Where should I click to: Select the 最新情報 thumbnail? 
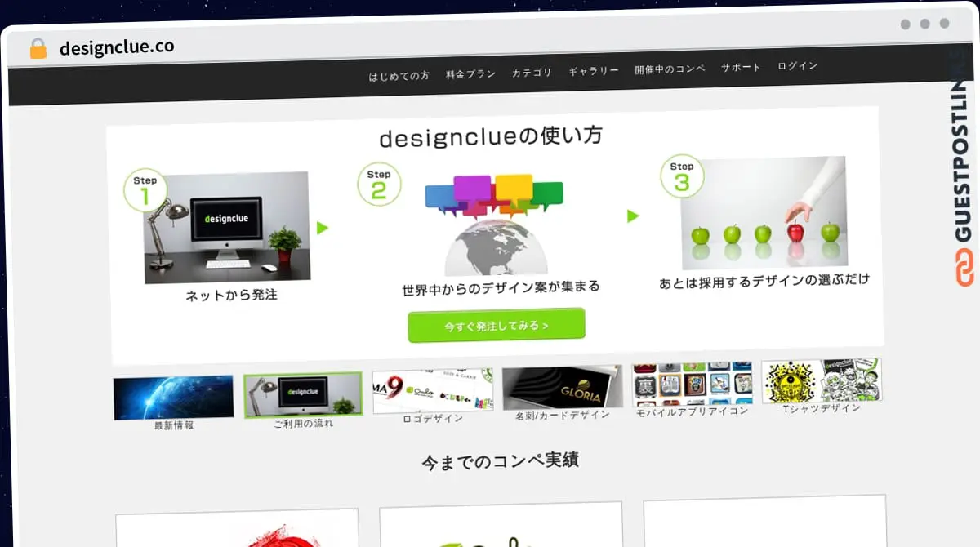coord(172,393)
